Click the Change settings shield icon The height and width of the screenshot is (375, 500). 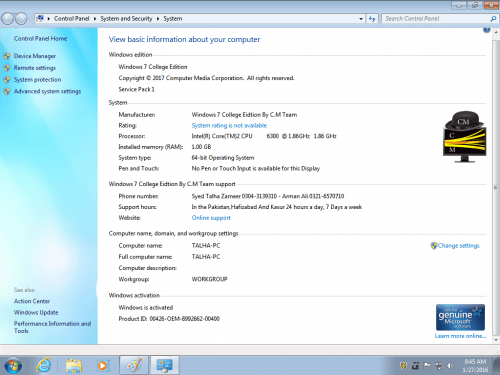click(x=434, y=246)
